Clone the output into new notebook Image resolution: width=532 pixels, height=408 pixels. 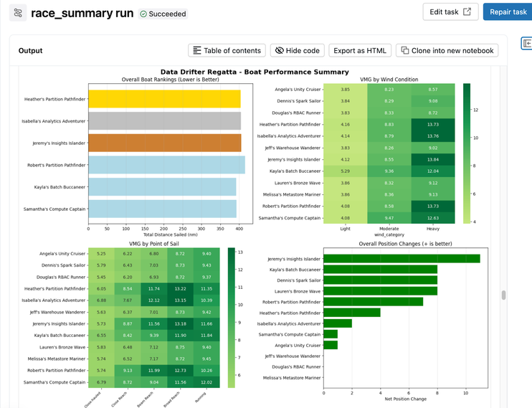coord(447,50)
